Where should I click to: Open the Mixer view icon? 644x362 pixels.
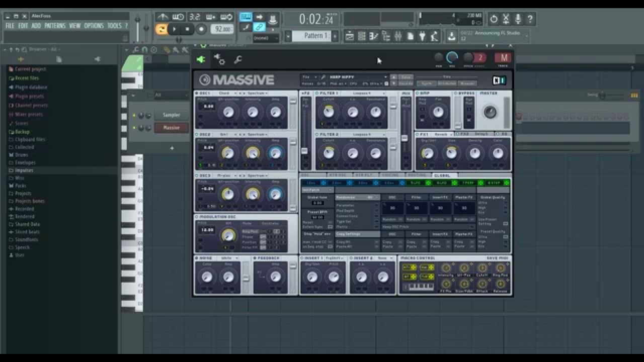[397, 36]
